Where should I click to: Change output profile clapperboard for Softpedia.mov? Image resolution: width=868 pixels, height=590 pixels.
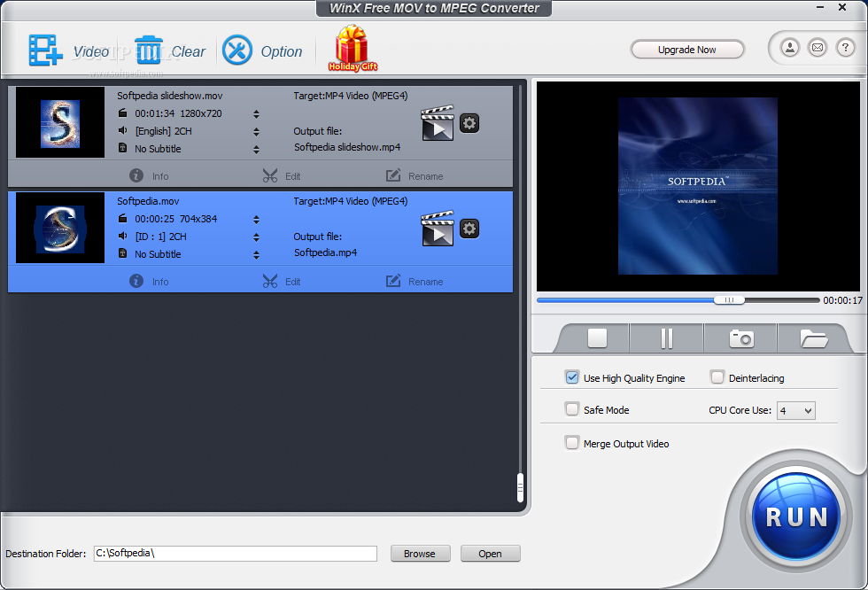(x=438, y=228)
